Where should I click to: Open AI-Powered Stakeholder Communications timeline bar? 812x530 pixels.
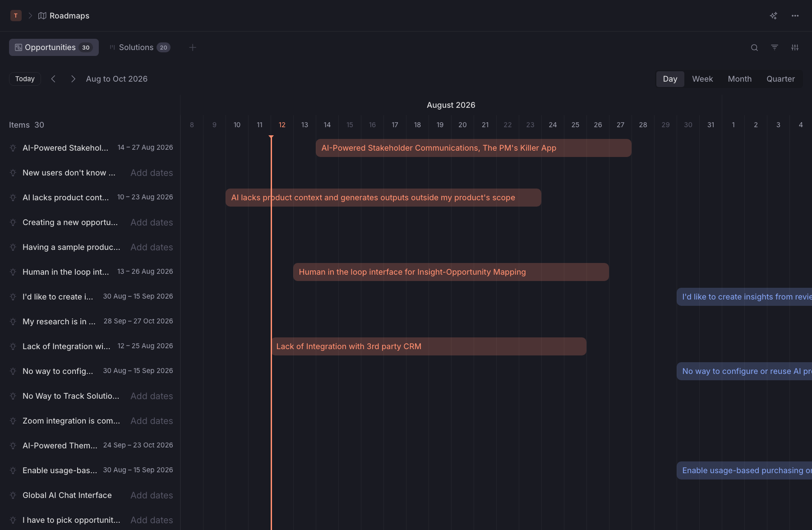474,148
